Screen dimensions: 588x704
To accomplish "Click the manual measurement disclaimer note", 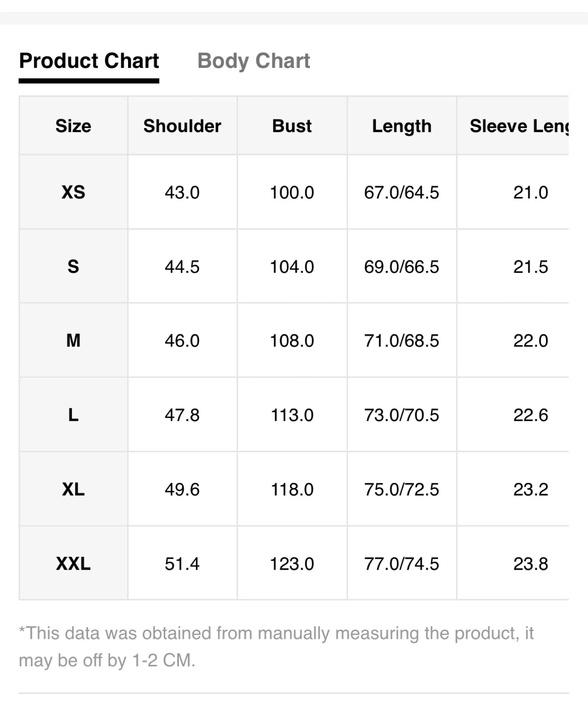I will pyautogui.click(x=276, y=646).
